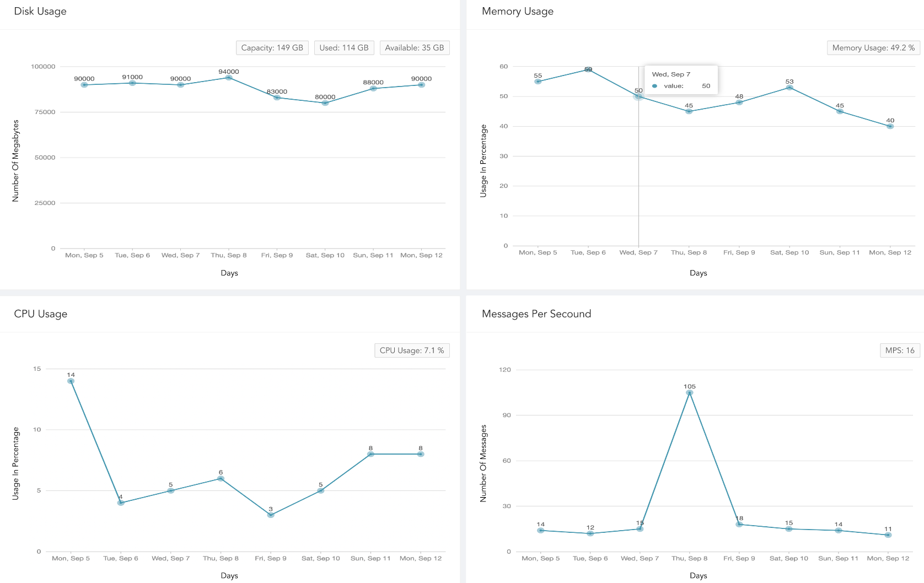Click the 14 data point on CPU Usage
This screenshot has height=583, width=924.
pyautogui.click(x=71, y=380)
